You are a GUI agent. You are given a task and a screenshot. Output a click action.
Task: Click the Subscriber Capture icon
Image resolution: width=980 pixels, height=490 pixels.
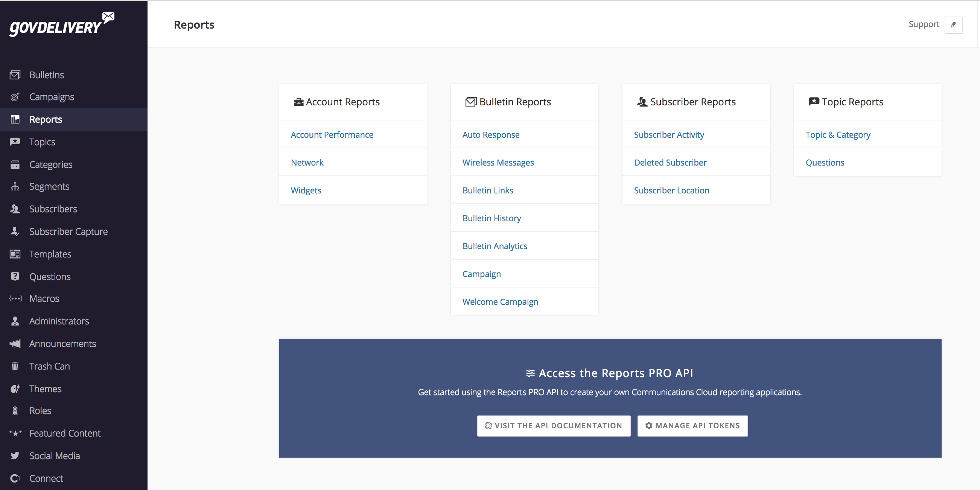[x=15, y=231]
